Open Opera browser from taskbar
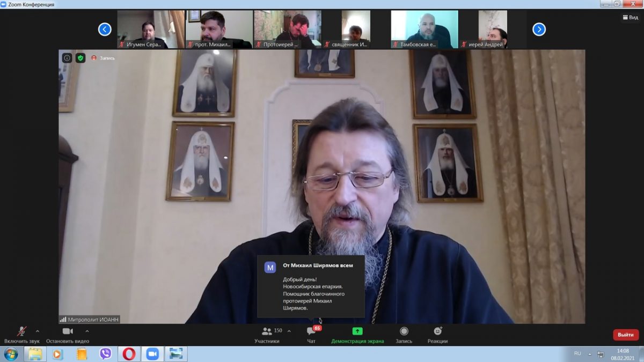 (x=129, y=354)
